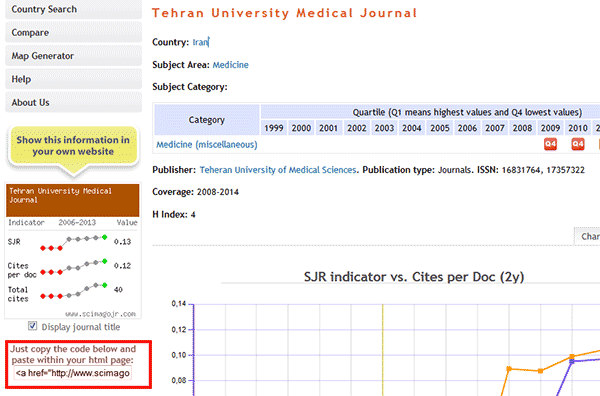The image size is (600, 396).
Task: Open the Compare menu item
Action: 73,33
